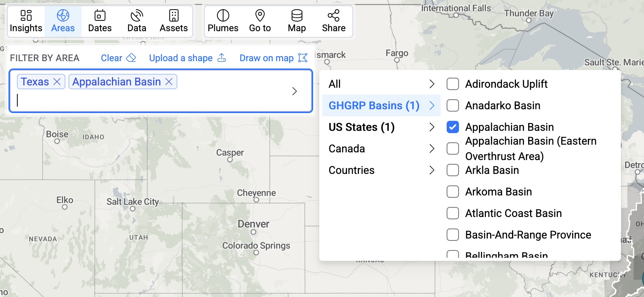Open the Assets building icon
644x297 pixels.
coord(174,16)
